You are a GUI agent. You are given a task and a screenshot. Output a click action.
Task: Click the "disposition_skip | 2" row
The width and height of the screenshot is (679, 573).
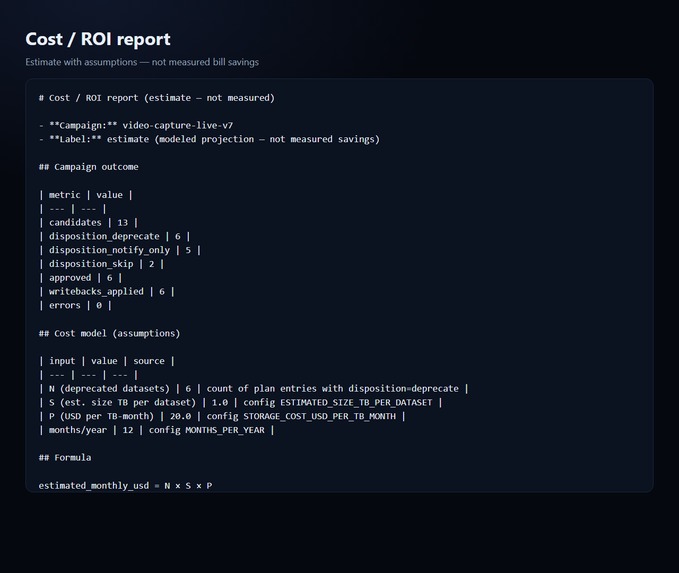click(102, 264)
